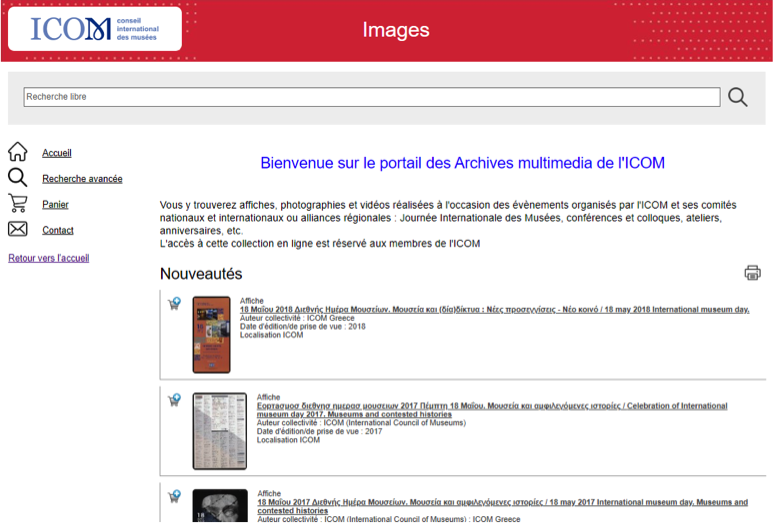This screenshot has width=775, height=523.
Task: Click the printer icon next to Nouveautés
Action: click(x=752, y=273)
